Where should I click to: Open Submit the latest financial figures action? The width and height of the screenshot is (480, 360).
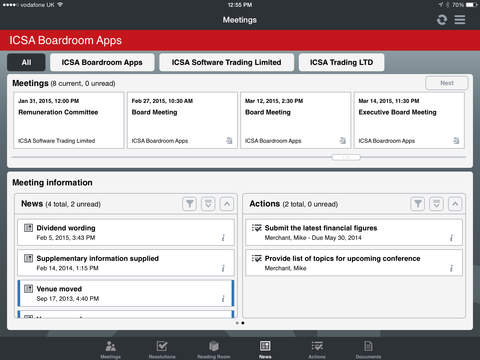[x=354, y=232]
